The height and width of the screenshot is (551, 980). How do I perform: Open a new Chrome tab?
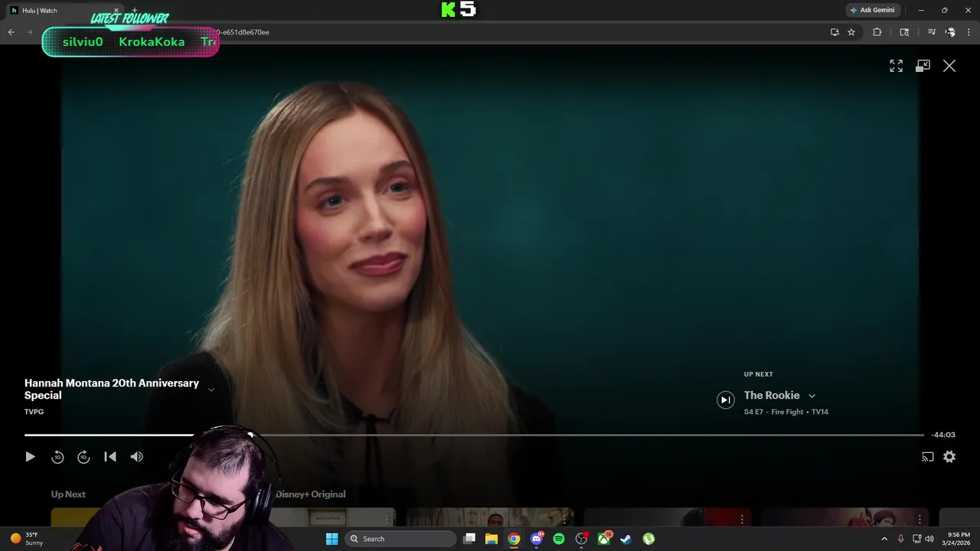[x=135, y=11]
